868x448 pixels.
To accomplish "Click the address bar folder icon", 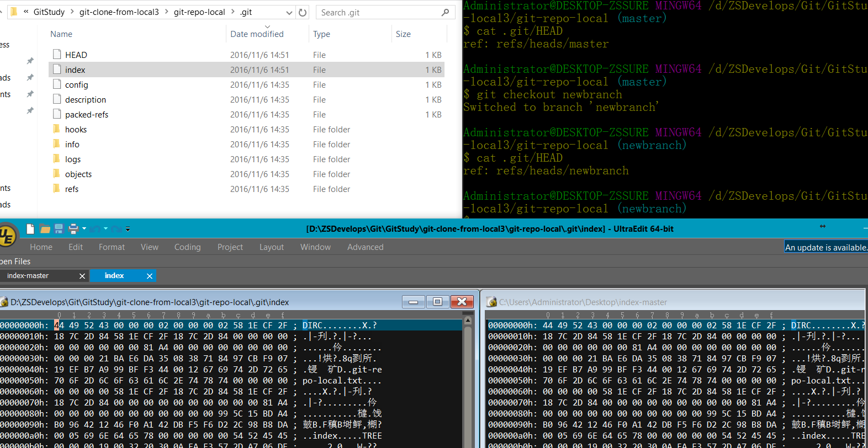I will click(x=14, y=12).
